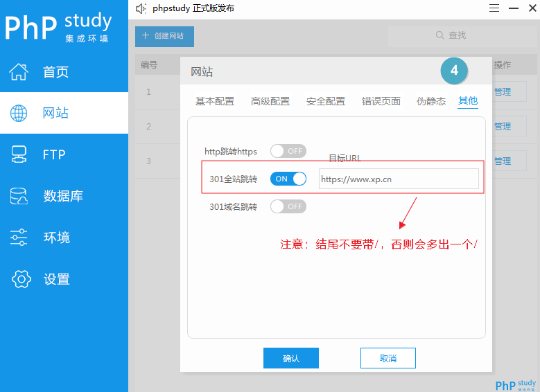Screen dimensions: 540x392
Task: Click 管理 button in row 2
Action: point(509,126)
